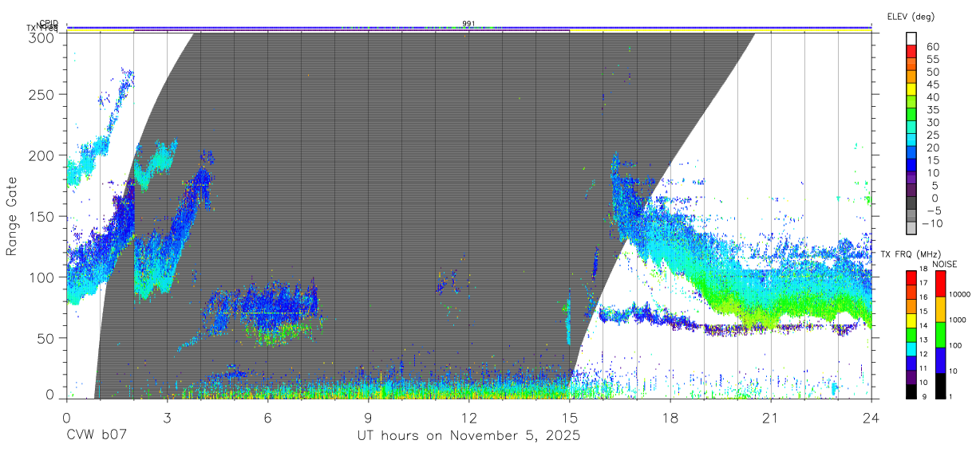Click the 'NOISE' legend title
Viewport: 980px width, 452px height.
pyautogui.click(x=944, y=264)
